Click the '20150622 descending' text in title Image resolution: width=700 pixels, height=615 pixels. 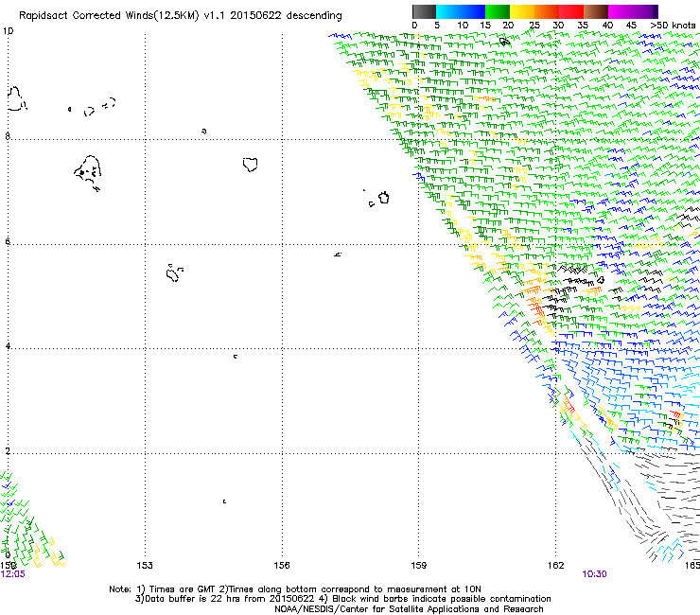click(287, 15)
